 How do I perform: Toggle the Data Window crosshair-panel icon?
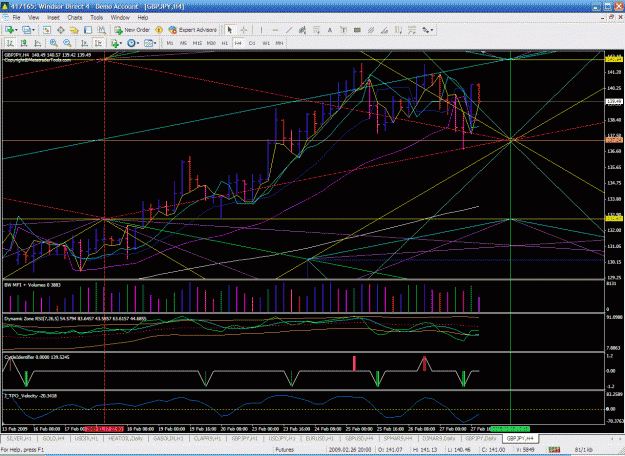(61, 30)
